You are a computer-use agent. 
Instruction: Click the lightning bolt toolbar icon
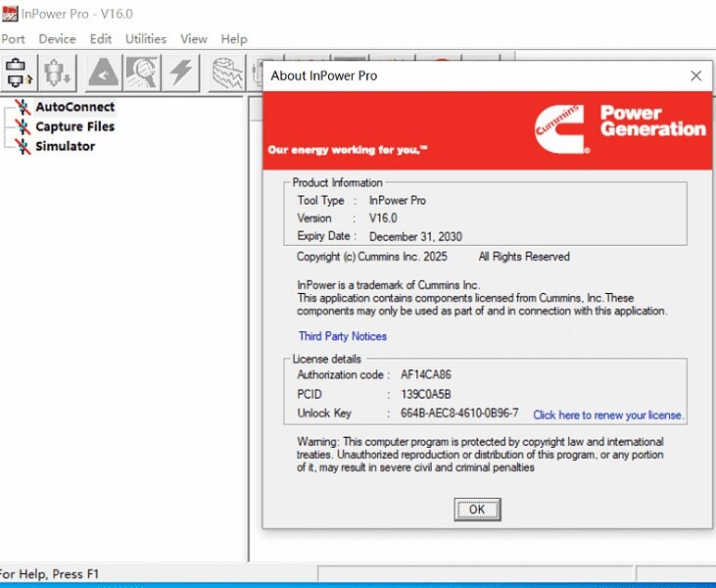(x=181, y=73)
